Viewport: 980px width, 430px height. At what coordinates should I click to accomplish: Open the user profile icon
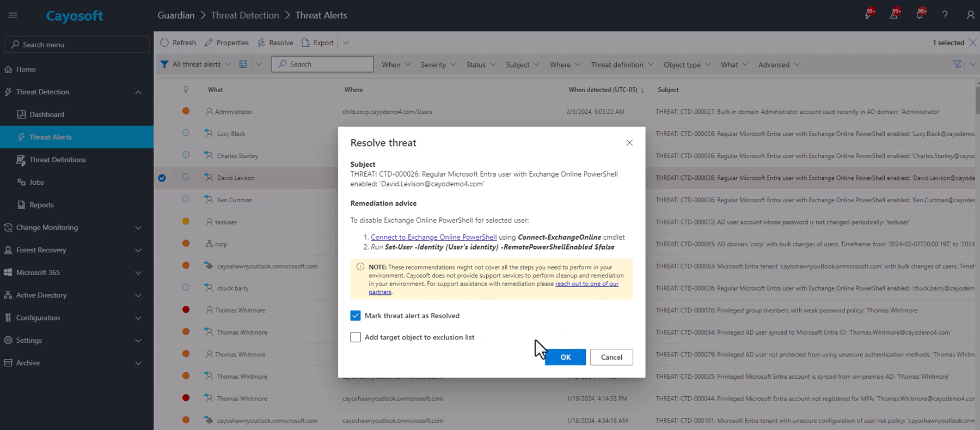tap(970, 15)
